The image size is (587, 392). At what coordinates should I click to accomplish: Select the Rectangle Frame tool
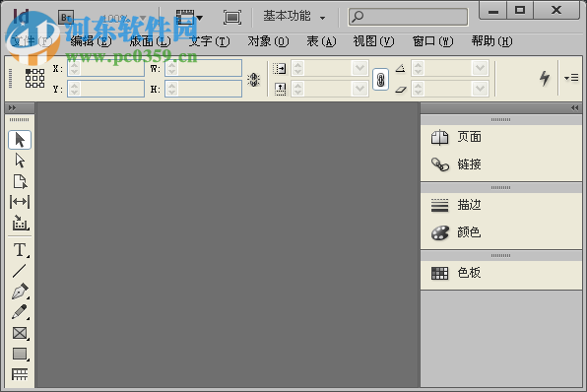(x=20, y=333)
